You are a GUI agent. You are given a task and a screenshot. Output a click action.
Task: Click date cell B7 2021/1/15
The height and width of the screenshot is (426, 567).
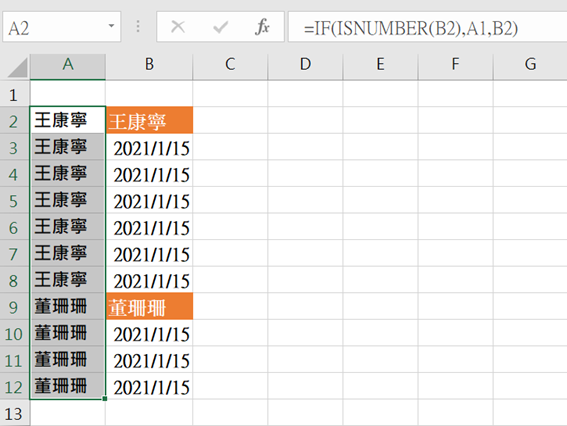(x=149, y=253)
